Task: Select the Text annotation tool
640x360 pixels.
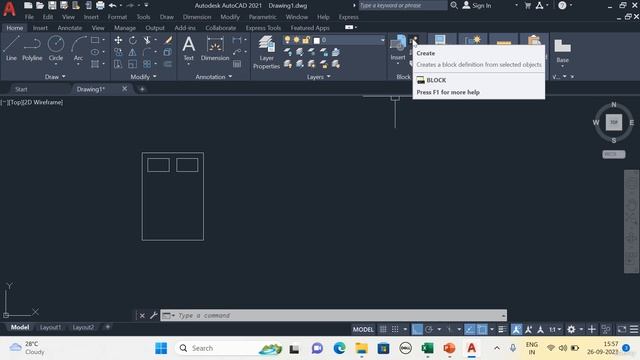Action: [x=189, y=48]
